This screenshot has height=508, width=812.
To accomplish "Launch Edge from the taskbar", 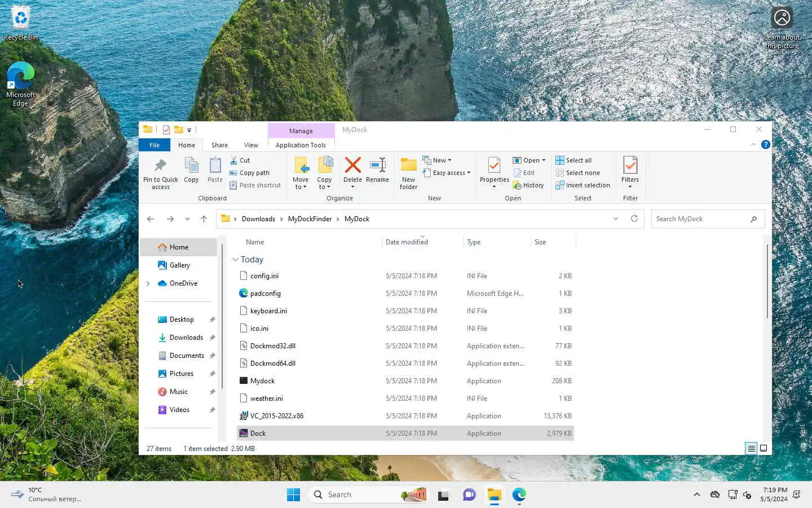I will click(x=519, y=494).
